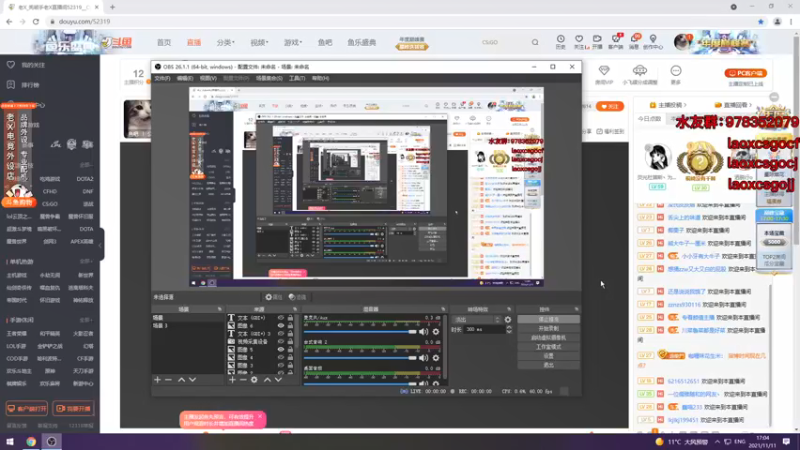Image resolution: width=800 pixels, height=450 pixels.
Task: Open Douyu 开播 broadcast icon
Action: pyautogui.click(x=597, y=42)
